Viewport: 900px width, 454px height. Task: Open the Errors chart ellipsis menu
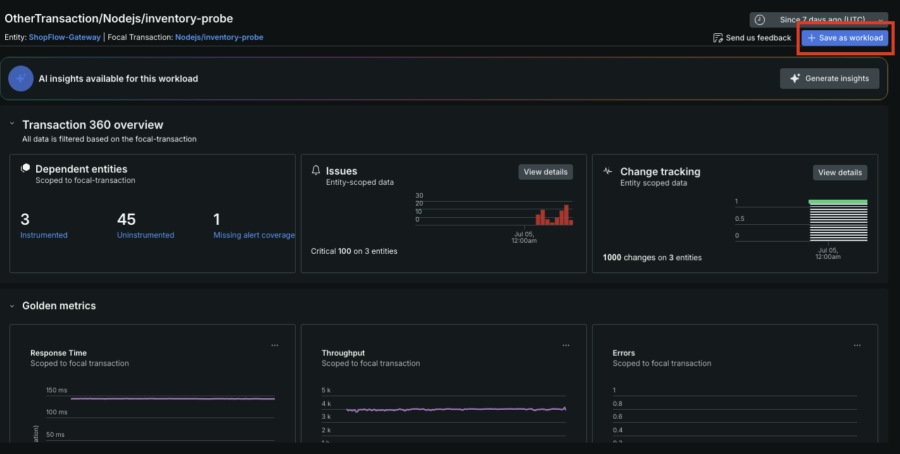[x=857, y=346]
